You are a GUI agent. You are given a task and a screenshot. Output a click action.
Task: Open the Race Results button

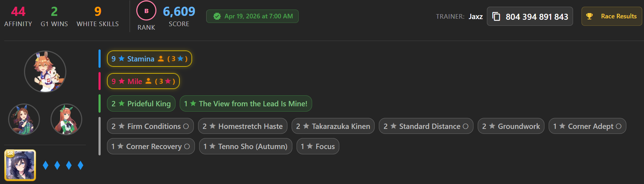[612, 16]
